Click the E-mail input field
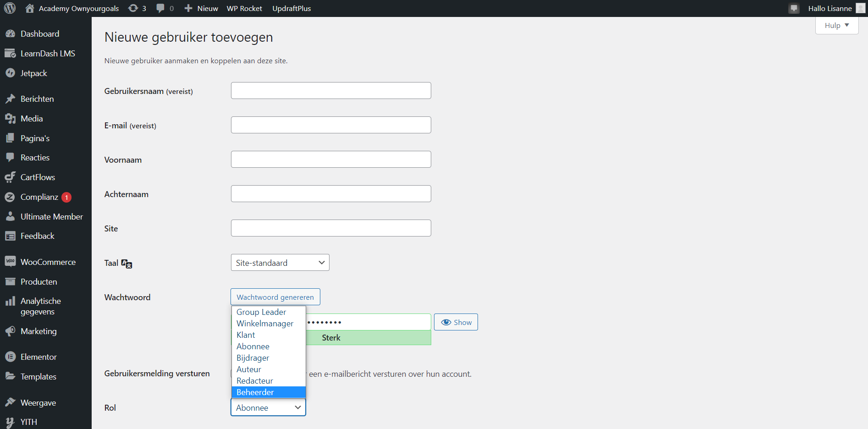 331,125
